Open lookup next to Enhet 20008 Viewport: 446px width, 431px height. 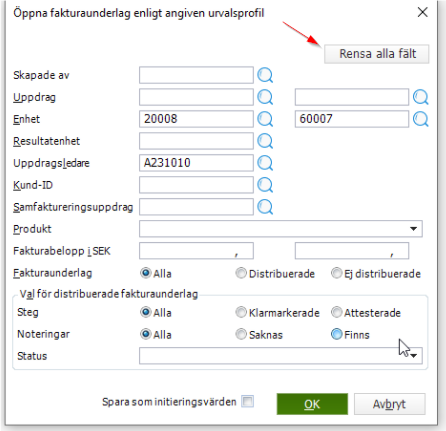[x=265, y=119]
